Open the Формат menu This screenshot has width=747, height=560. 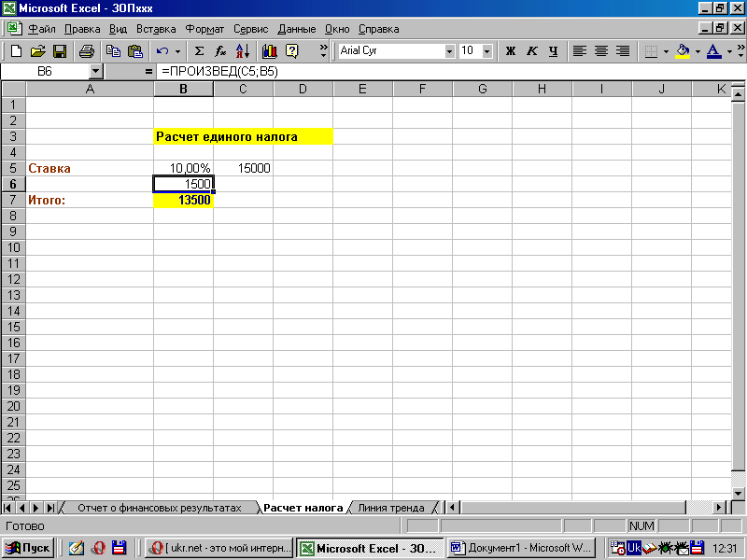204,29
